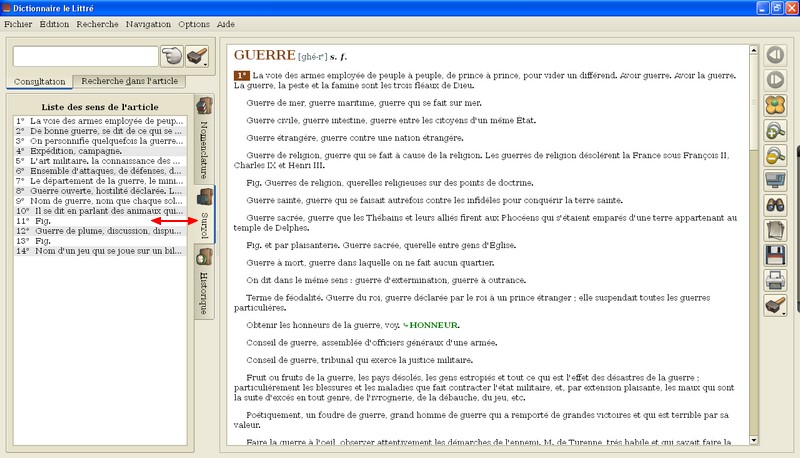Click the GUERRE article headword
The image size is (800, 458).
264,55
